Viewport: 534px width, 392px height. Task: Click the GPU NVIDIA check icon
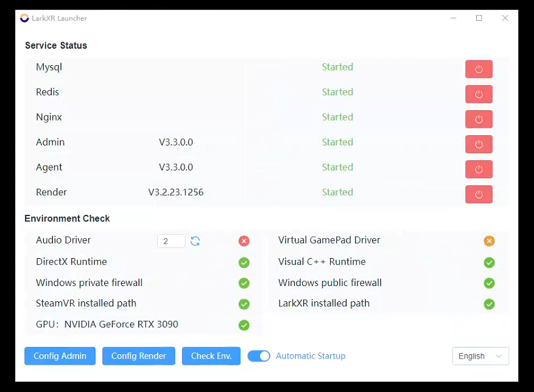pyautogui.click(x=244, y=325)
